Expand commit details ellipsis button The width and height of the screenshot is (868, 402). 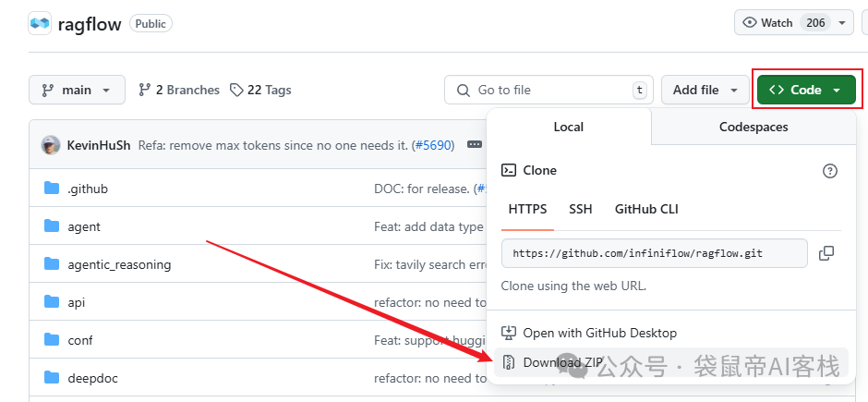[x=475, y=144]
